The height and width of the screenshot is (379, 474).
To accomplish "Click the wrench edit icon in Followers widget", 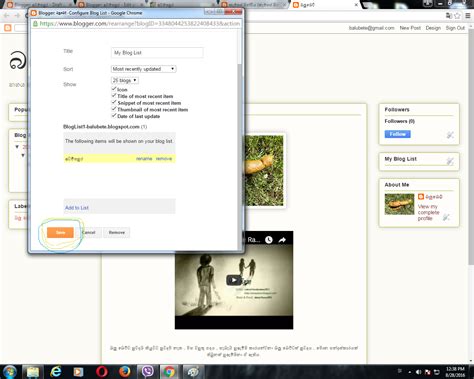I will tap(450, 135).
